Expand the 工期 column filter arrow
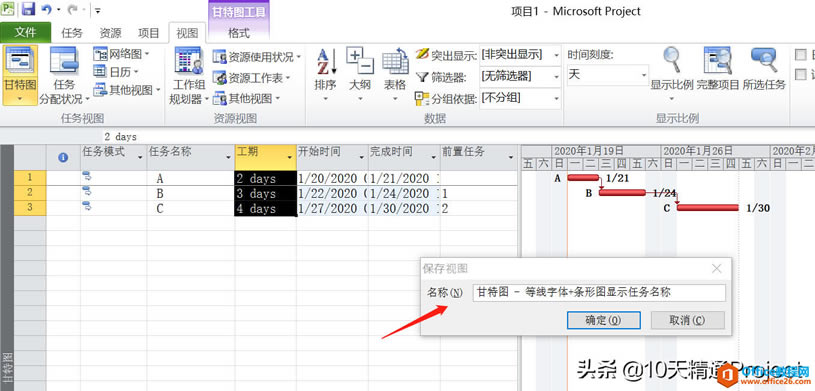This screenshot has width=815, height=391. point(290,158)
